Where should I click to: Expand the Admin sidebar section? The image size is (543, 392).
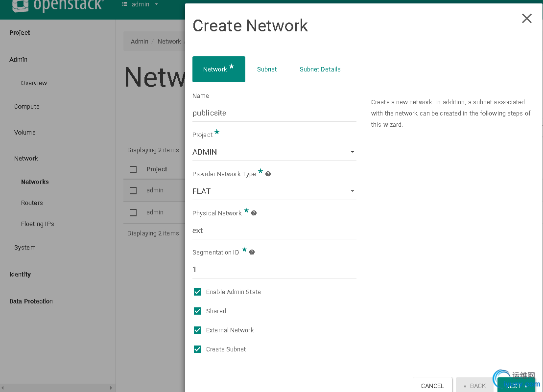click(x=18, y=60)
